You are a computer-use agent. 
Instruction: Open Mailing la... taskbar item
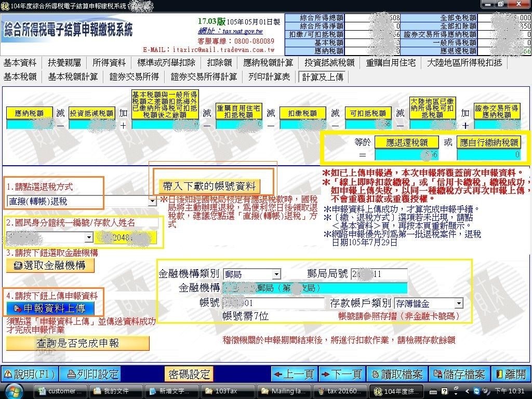[283, 391]
